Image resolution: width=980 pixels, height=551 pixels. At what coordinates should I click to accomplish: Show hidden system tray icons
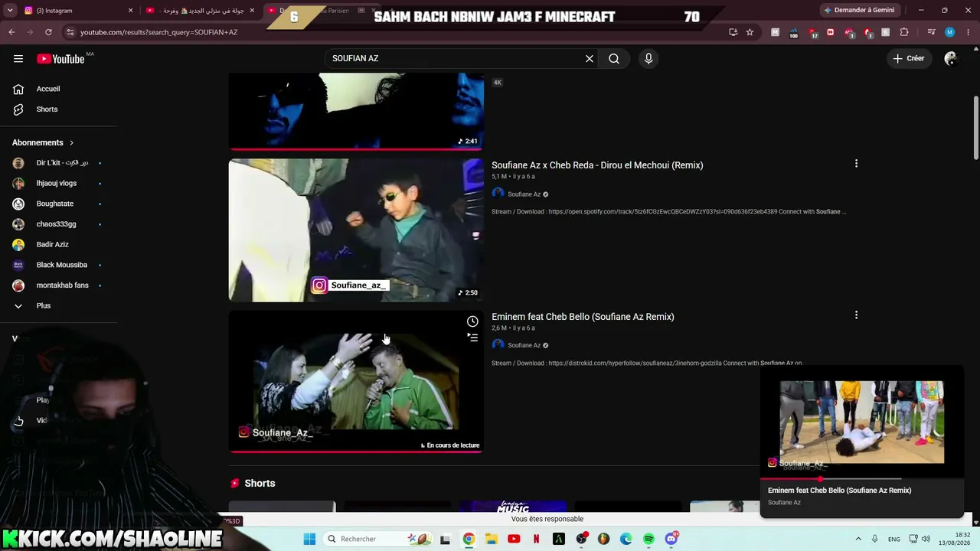click(x=858, y=539)
